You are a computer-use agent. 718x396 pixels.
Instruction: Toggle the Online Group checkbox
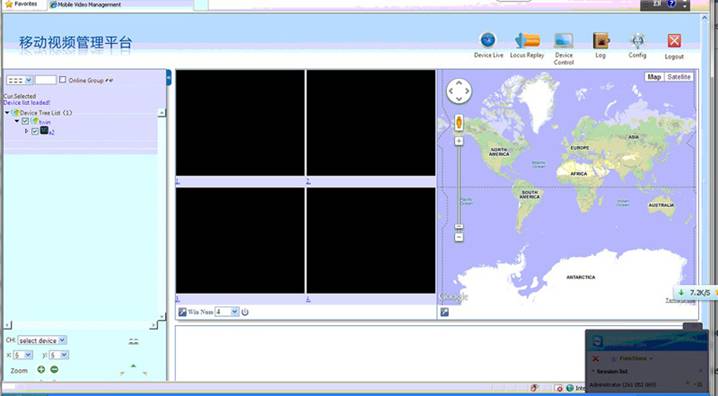point(63,80)
